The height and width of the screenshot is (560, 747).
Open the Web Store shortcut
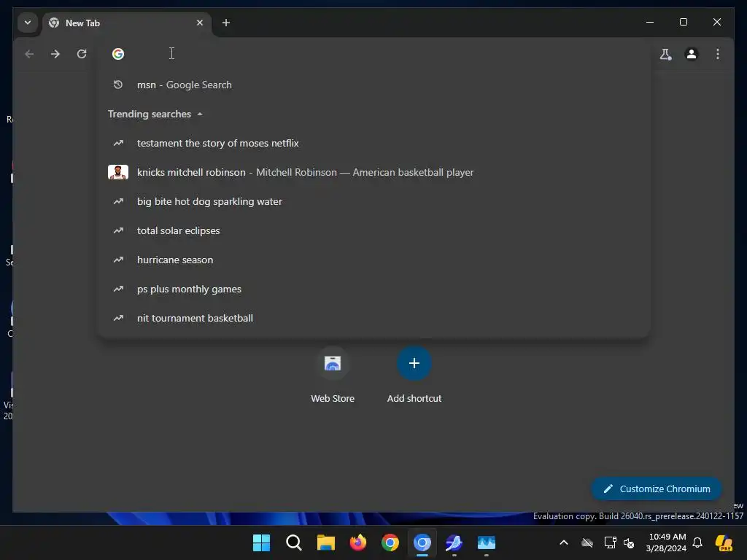coord(333,376)
